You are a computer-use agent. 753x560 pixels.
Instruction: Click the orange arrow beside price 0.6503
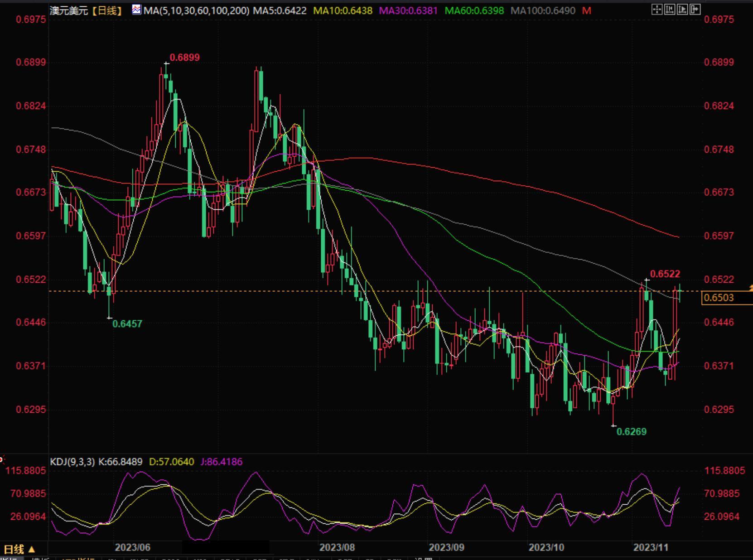click(750, 288)
